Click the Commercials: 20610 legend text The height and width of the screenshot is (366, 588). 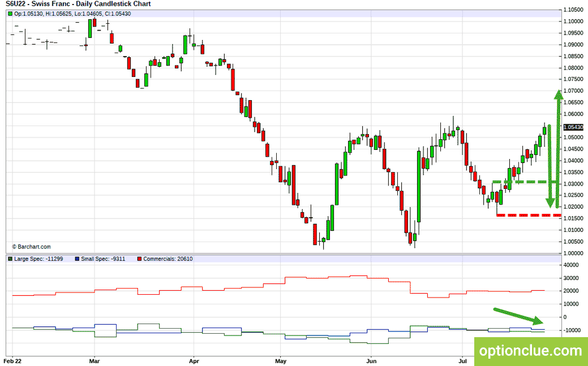click(x=168, y=259)
